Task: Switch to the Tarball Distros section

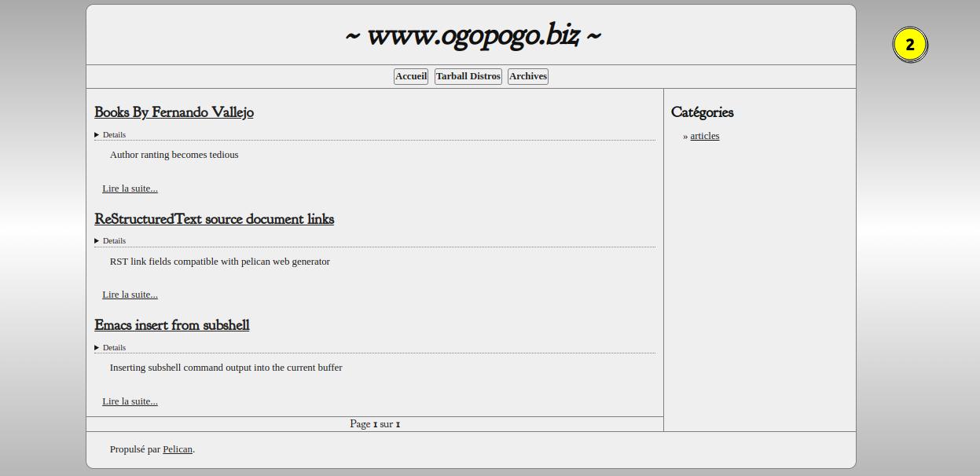Action: pos(468,76)
